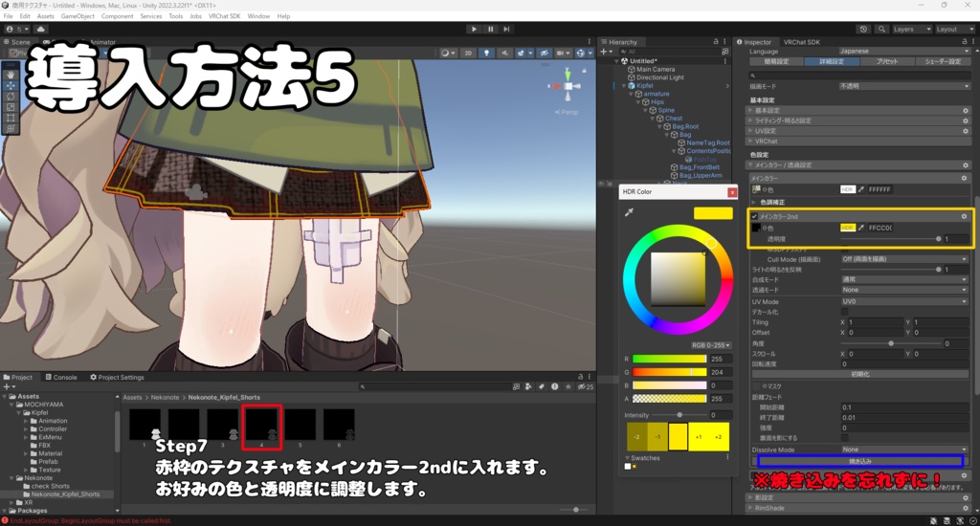Open the Undo History icon

[x=863, y=30]
